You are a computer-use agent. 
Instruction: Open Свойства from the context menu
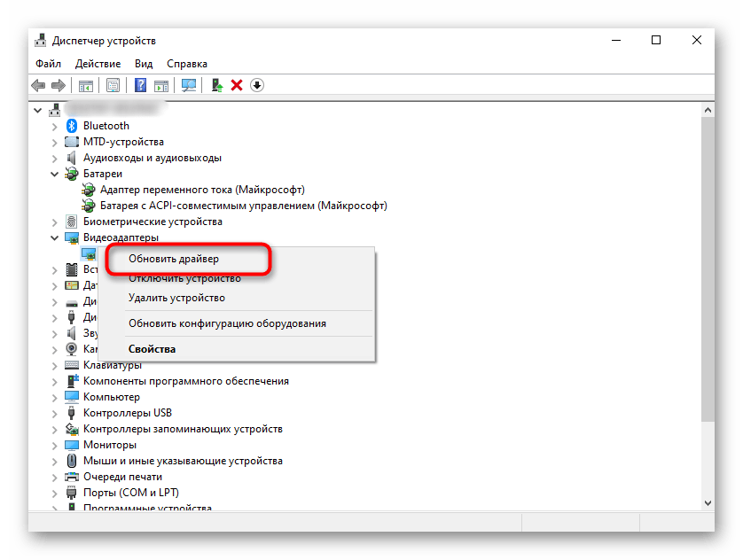pyautogui.click(x=152, y=349)
